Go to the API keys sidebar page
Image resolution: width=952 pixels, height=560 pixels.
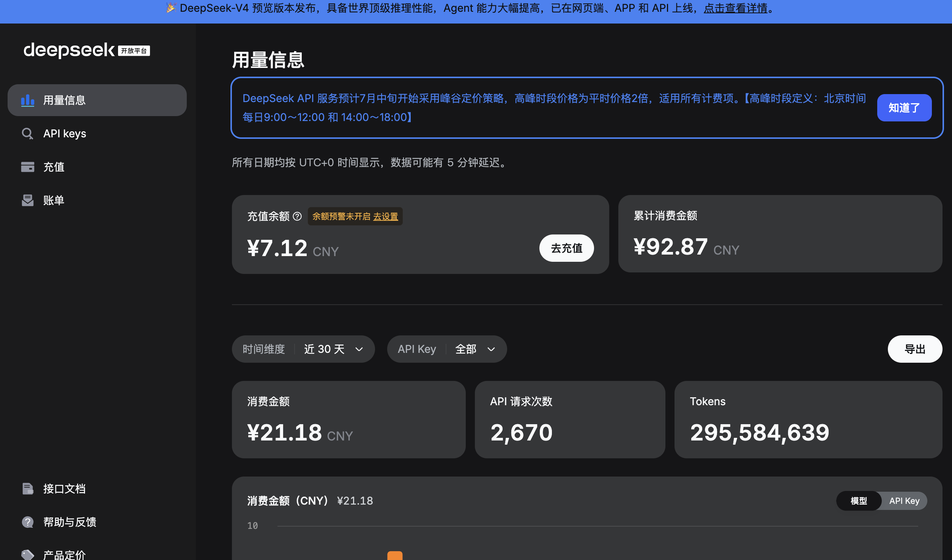click(x=97, y=134)
